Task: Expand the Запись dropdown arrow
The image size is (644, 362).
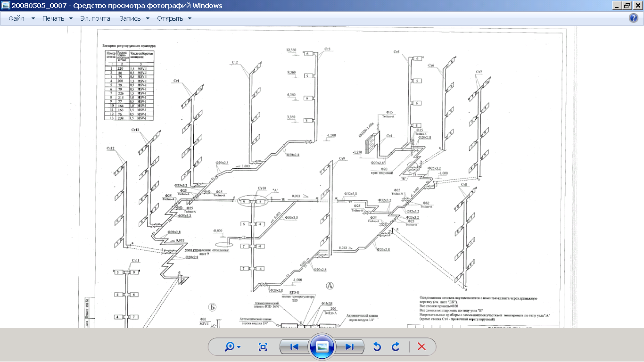Action: tap(148, 18)
